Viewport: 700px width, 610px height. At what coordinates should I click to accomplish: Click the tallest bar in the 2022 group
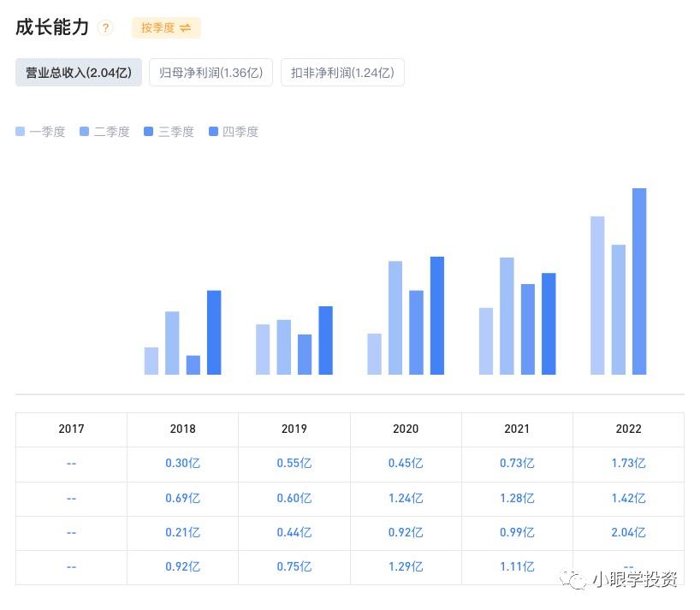[x=638, y=281]
